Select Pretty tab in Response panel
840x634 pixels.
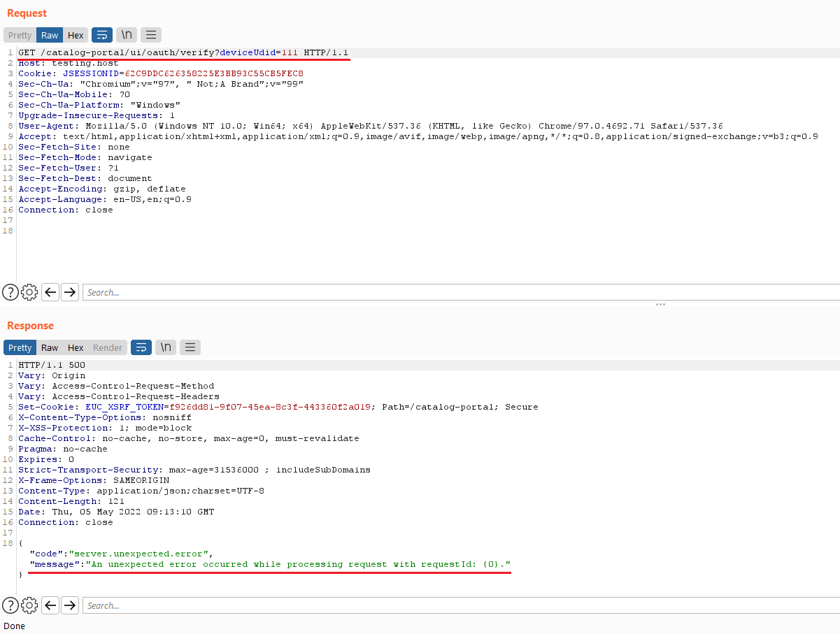[x=20, y=347]
